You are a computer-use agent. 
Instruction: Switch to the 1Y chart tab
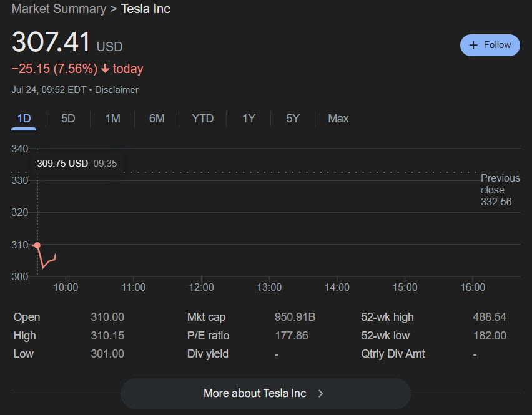[x=248, y=119]
